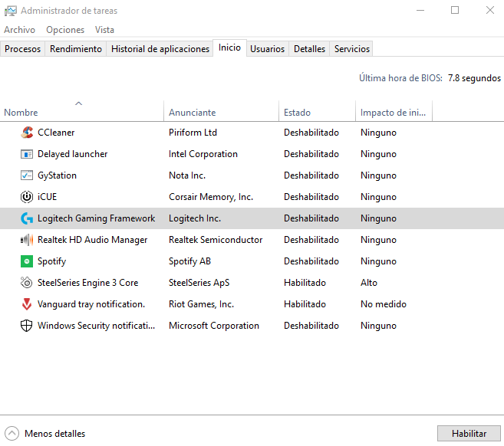Click the Realtek HD Audio speaker icon

coord(27,240)
